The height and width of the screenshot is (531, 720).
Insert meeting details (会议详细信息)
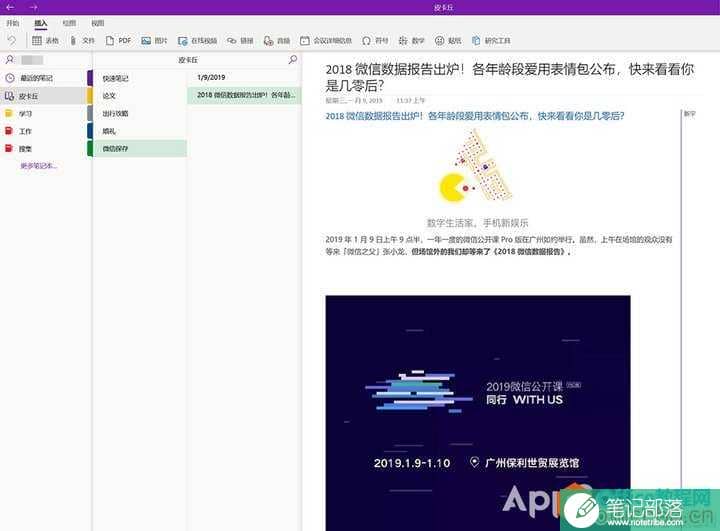326,41
